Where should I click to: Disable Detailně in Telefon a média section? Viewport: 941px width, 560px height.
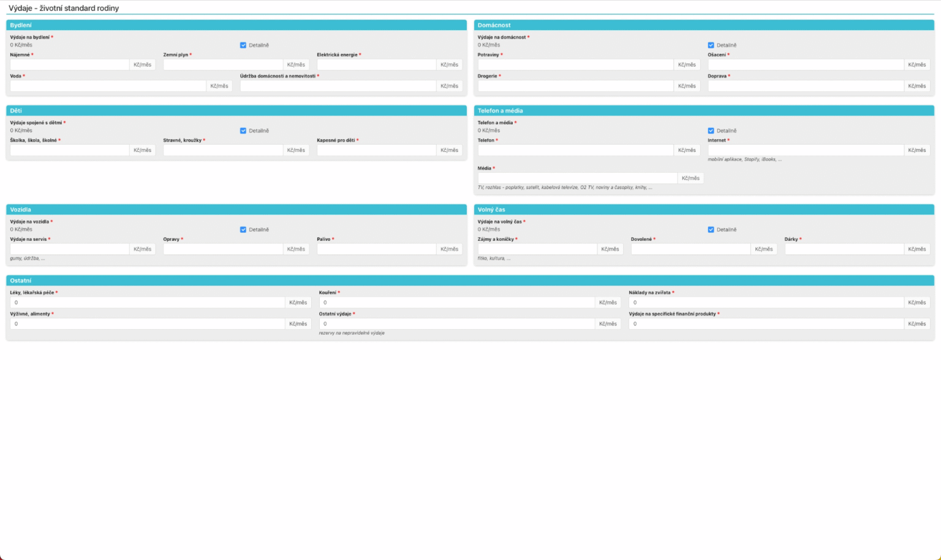[x=711, y=131]
